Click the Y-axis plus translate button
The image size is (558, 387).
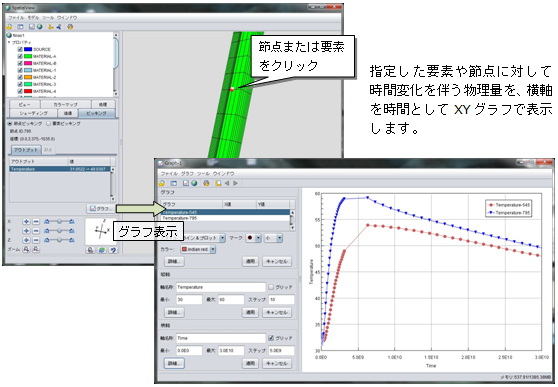tap(26, 231)
